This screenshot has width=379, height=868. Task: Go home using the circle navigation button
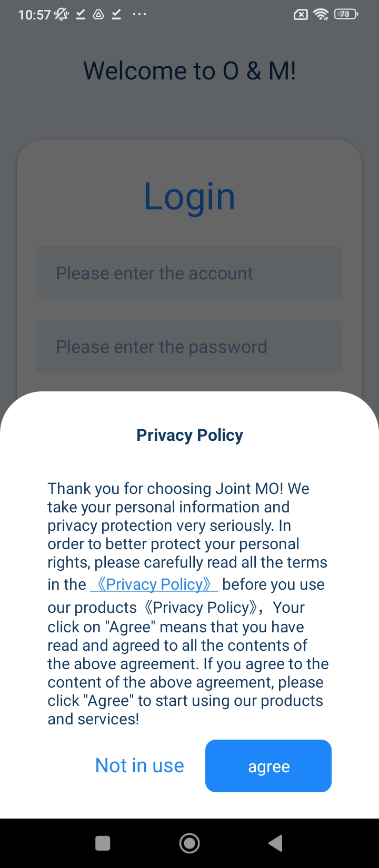pyautogui.click(x=189, y=843)
